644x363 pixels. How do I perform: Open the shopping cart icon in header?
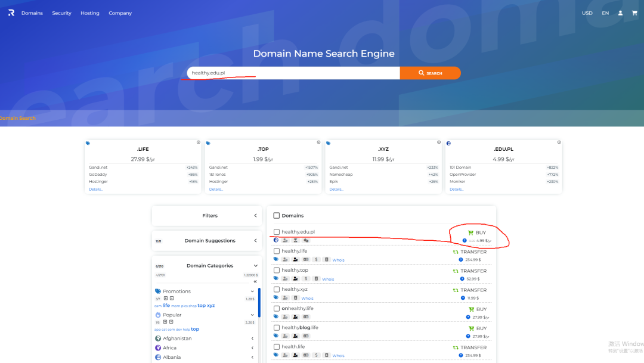click(634, 13)
